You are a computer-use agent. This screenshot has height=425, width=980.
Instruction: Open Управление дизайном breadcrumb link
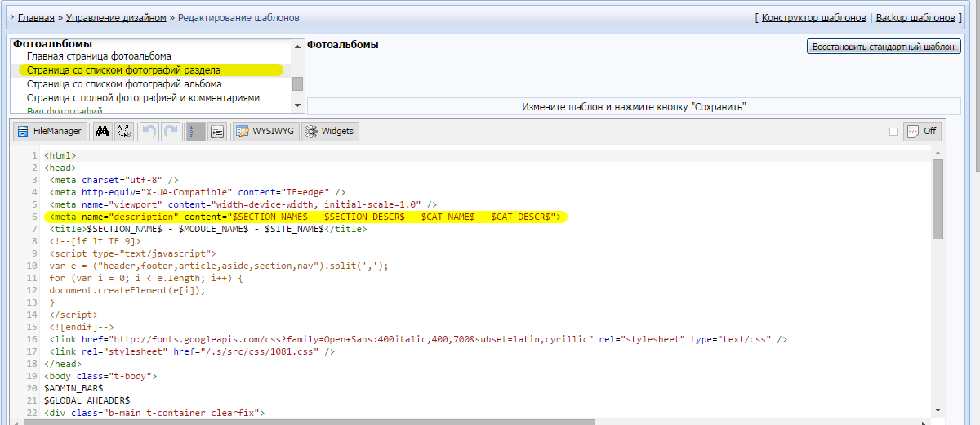click(x=116, y=17)
